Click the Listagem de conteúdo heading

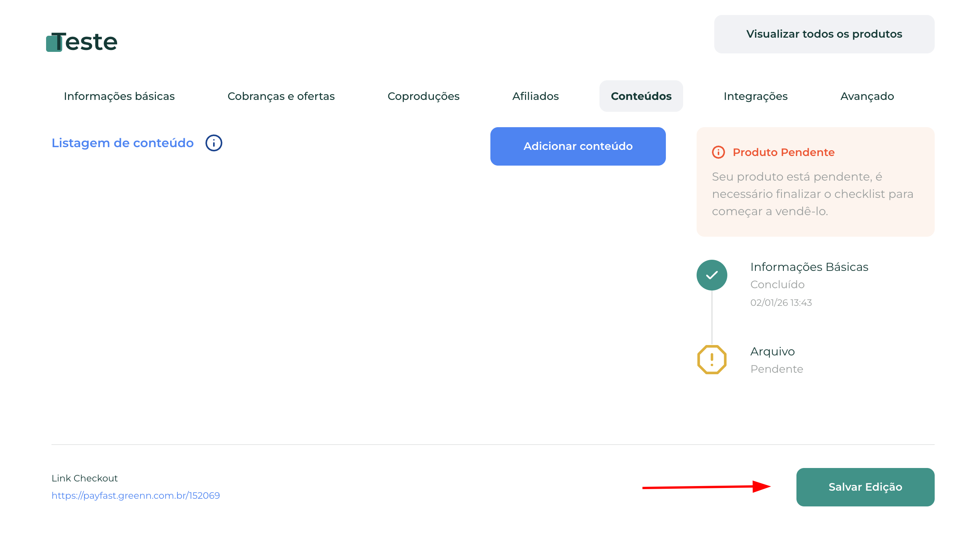point(122,143)
